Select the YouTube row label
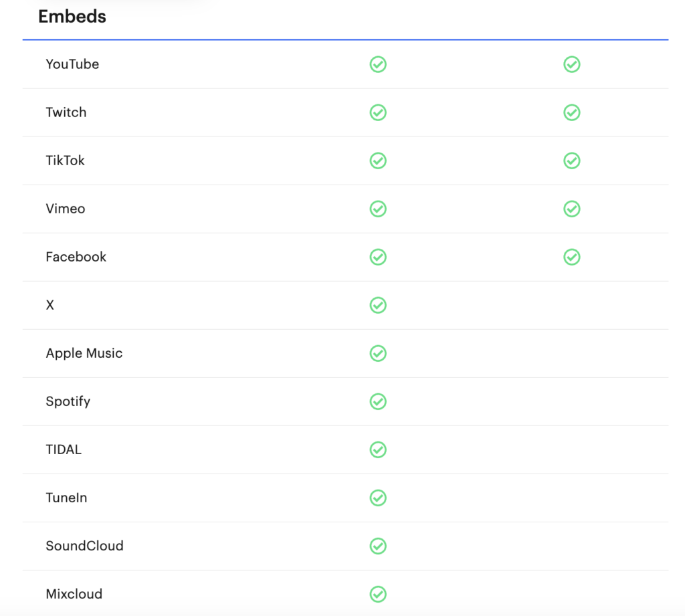The width and height of the screenshot is (685, 616). (x=72, y=64)
